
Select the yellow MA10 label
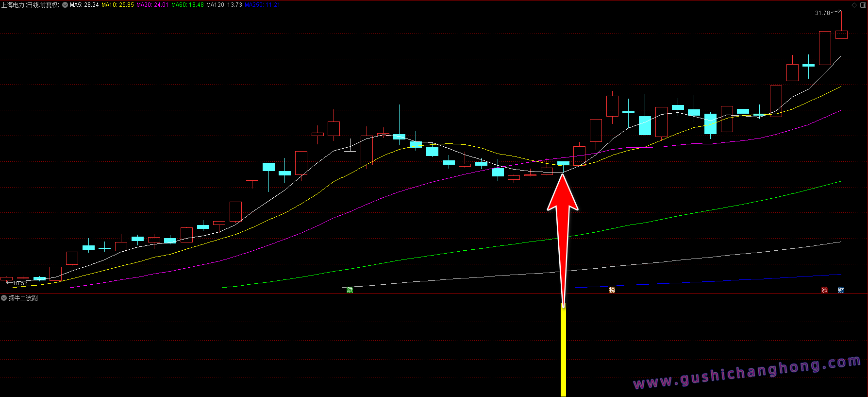(x=117, y=5)
